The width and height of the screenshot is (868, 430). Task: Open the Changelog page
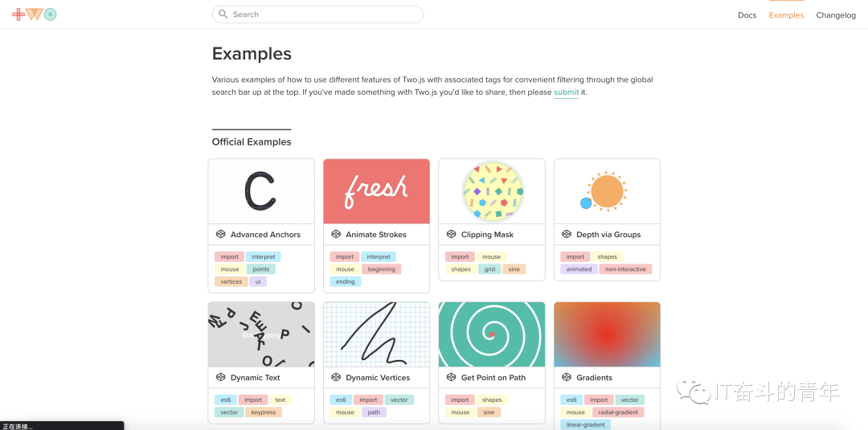tap(836, 15)
